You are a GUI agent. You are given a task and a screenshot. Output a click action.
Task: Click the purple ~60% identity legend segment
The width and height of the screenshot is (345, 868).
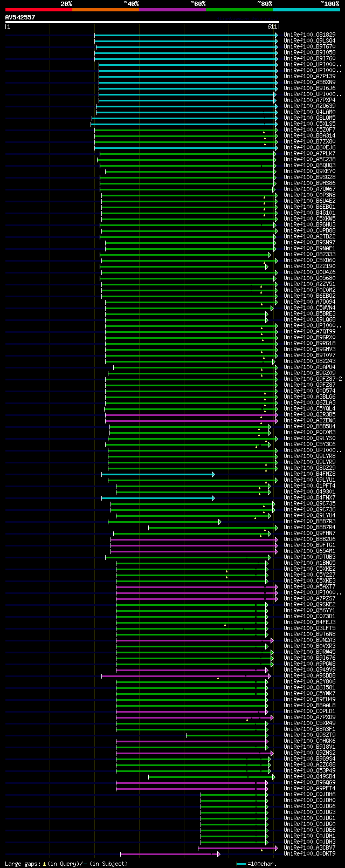pyautogui.click(x=172, y=10)
